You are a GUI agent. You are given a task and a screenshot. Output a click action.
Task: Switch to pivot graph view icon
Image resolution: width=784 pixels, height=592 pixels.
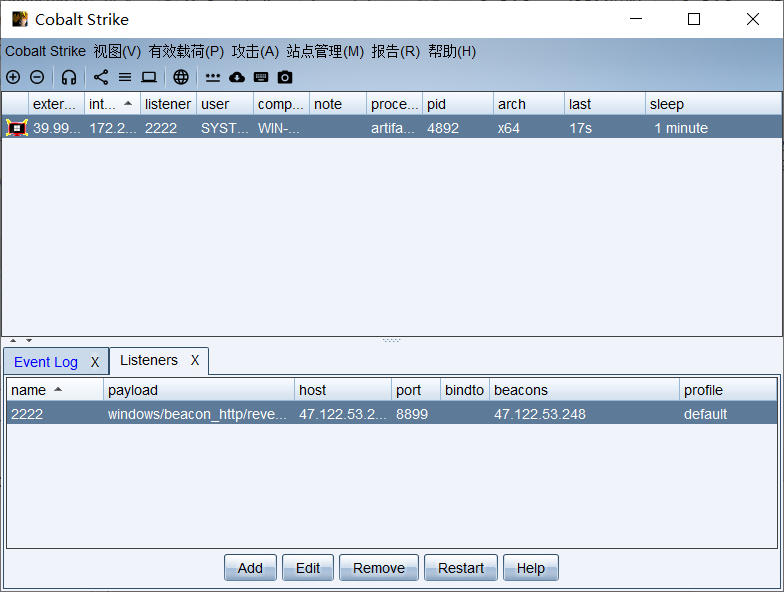tap(101, 77)
